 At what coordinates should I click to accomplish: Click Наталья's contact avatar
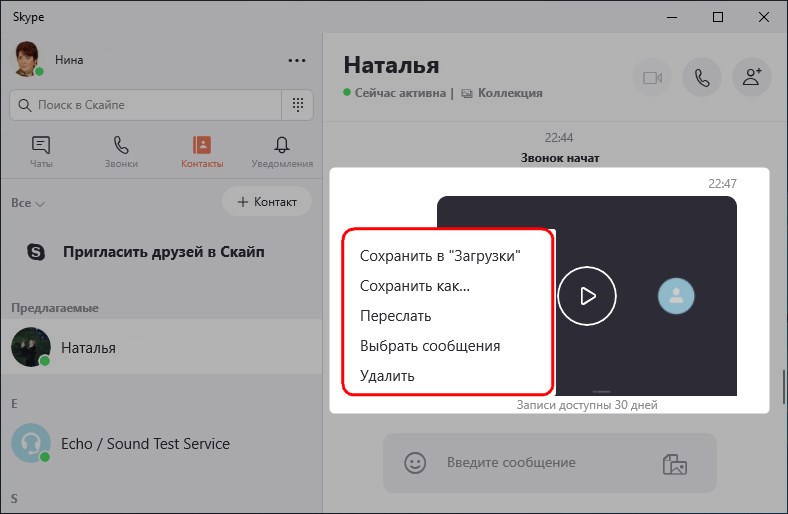coord(31,347)
